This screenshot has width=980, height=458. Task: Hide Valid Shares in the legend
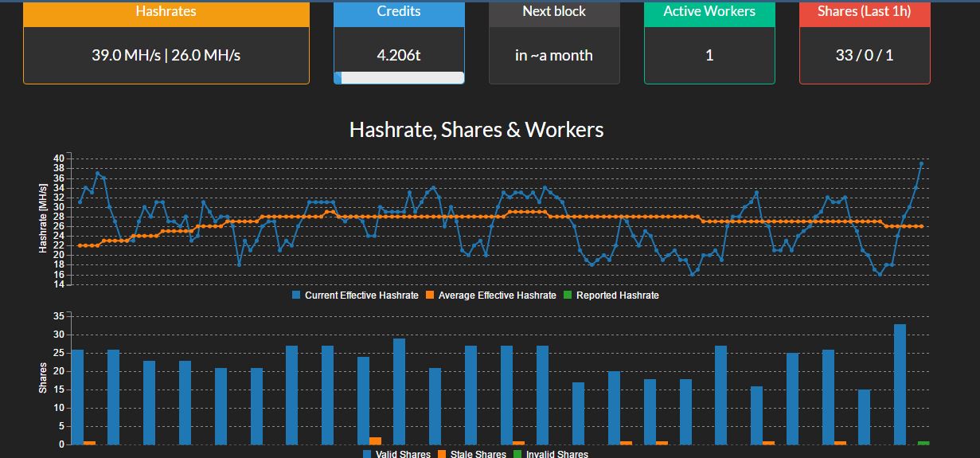[396, 454]
